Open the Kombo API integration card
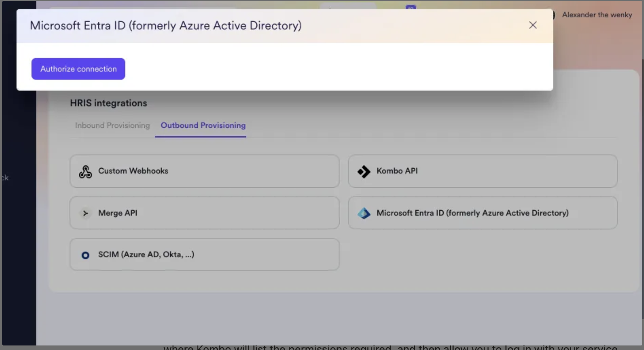644x350 pixels. (x=483, y=171)
